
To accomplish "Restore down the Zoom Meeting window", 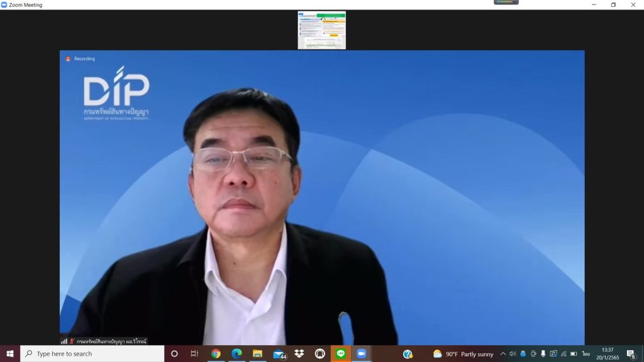I will click(614, 5).
